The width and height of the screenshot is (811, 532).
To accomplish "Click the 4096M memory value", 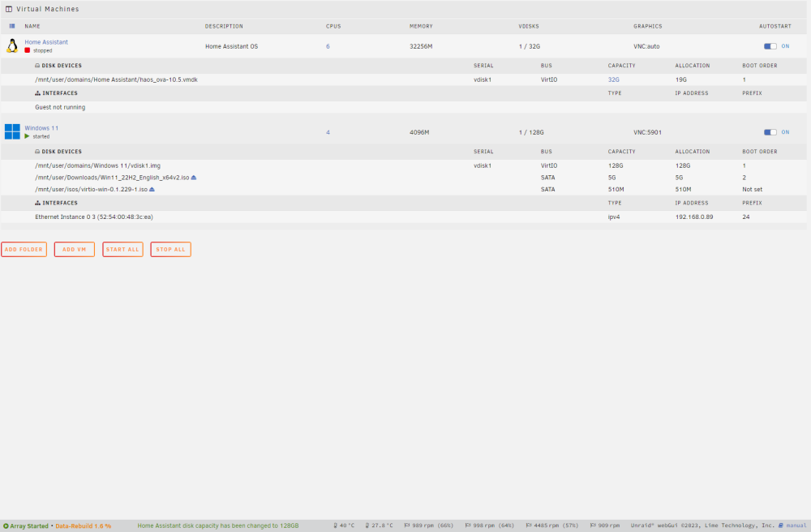I will [x=419, y=132].
